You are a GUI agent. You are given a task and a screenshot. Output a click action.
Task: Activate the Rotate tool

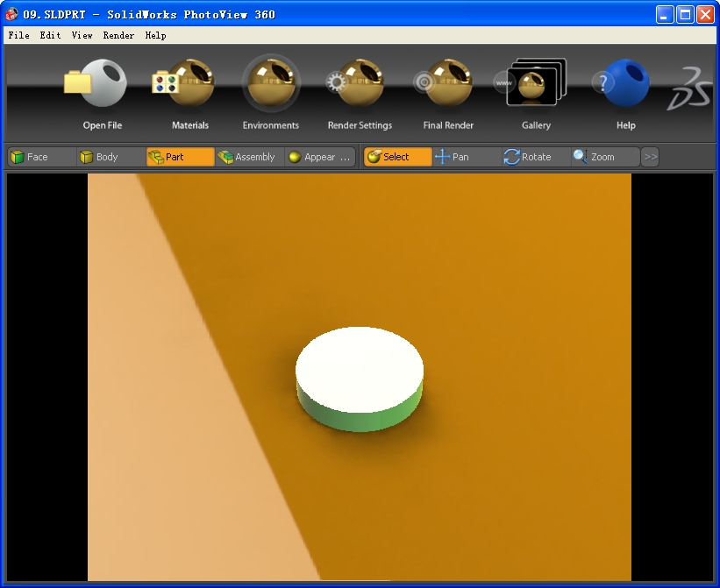coord(537,157)
